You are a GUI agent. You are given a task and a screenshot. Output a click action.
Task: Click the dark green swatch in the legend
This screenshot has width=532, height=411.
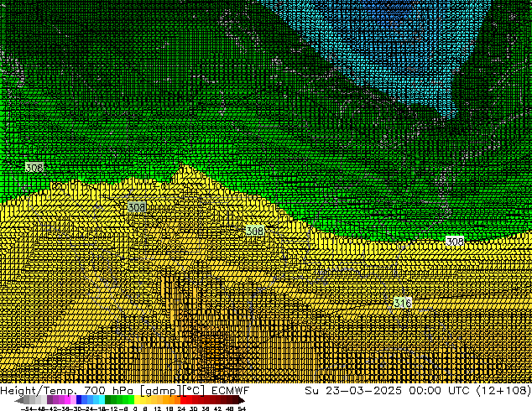coord(108,400)
